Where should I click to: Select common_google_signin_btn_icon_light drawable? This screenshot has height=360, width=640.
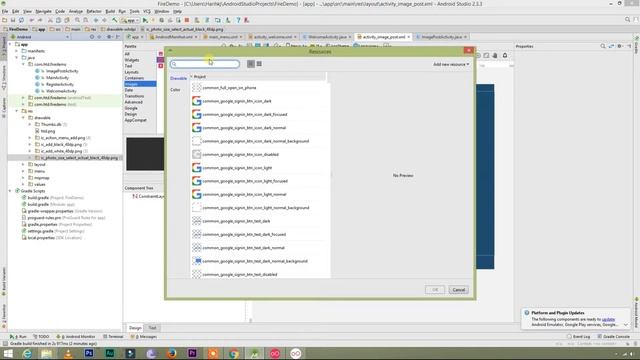[260, 168]
